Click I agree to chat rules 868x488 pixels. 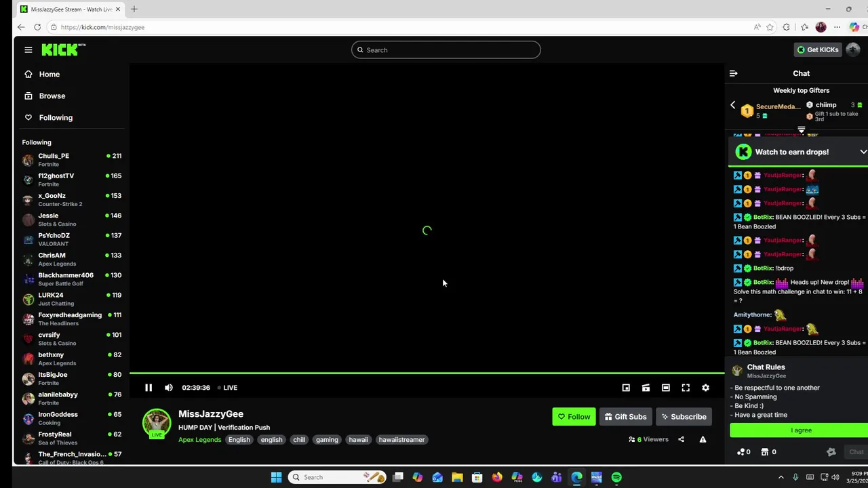pos(800,430)
